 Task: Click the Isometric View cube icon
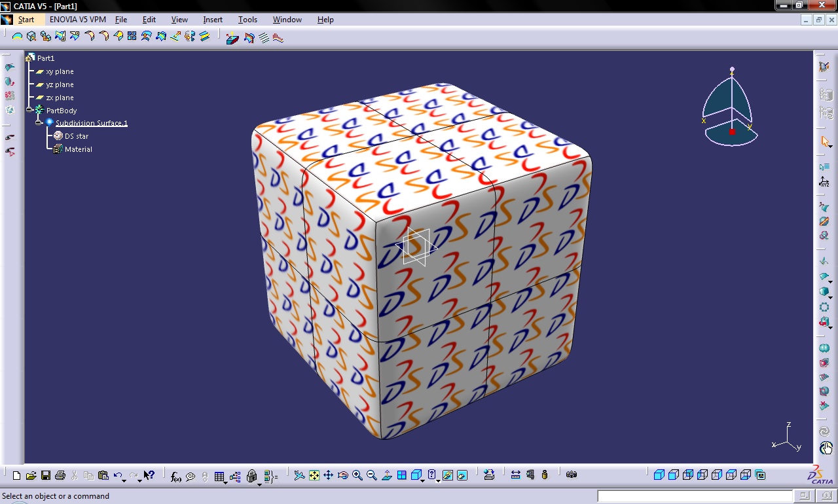415,475
